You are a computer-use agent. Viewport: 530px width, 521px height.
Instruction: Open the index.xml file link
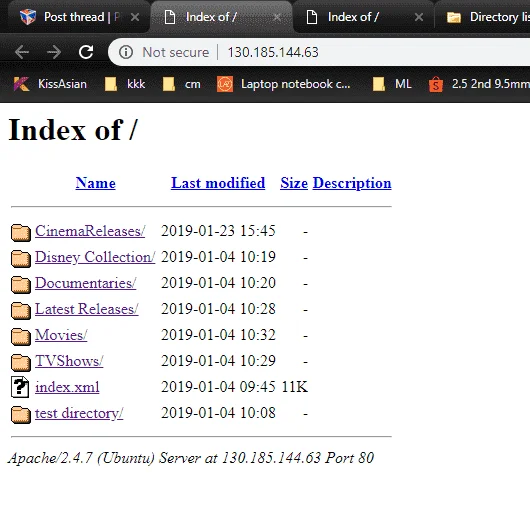pyautogui.click(x=67, y=387)
